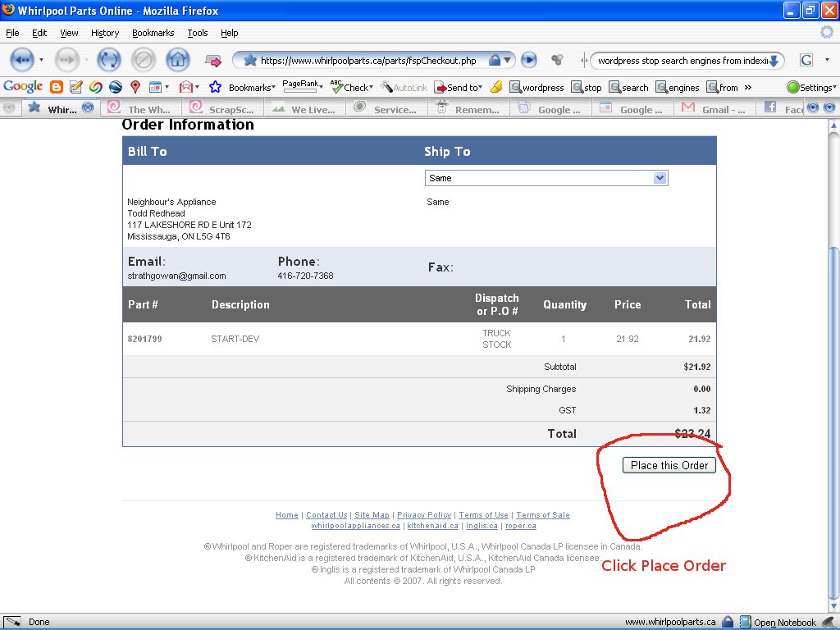Click part number 8201799
Image resolution: width=840 pixels, height=630 pixels.
click(144, 339)
